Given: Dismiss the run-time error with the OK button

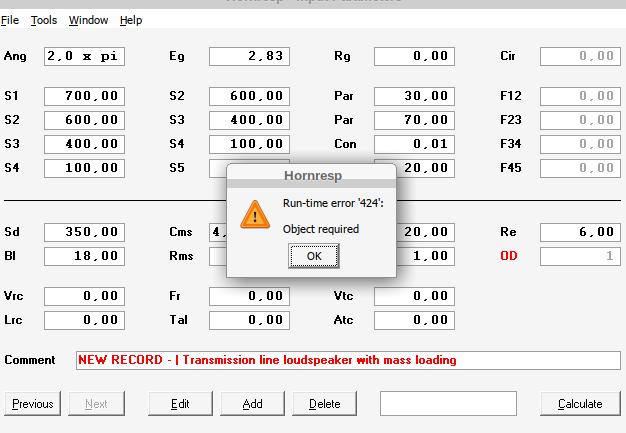Looking at the screenshot, I should pos(314,256).
